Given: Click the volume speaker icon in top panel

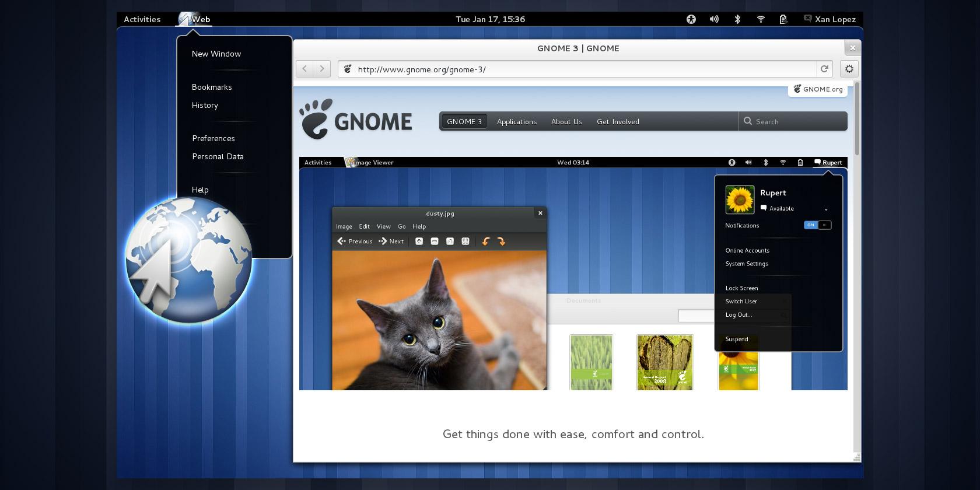Looking at the screenshot, I should click(714, 19).
